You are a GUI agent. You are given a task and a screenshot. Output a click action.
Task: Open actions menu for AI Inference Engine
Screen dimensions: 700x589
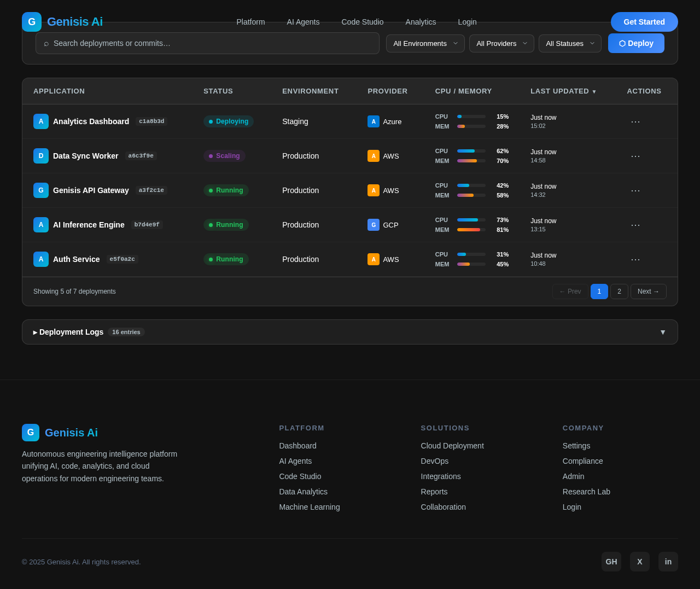click(x=635, y=225)
